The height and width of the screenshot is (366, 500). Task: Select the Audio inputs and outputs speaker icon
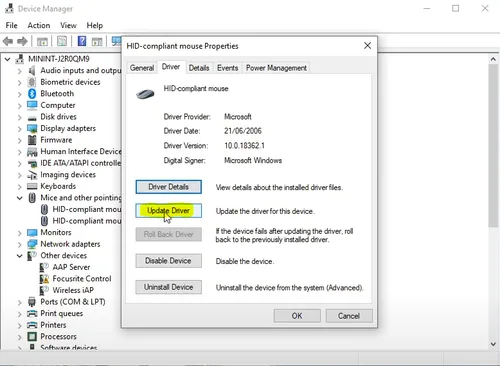[32, 70]
